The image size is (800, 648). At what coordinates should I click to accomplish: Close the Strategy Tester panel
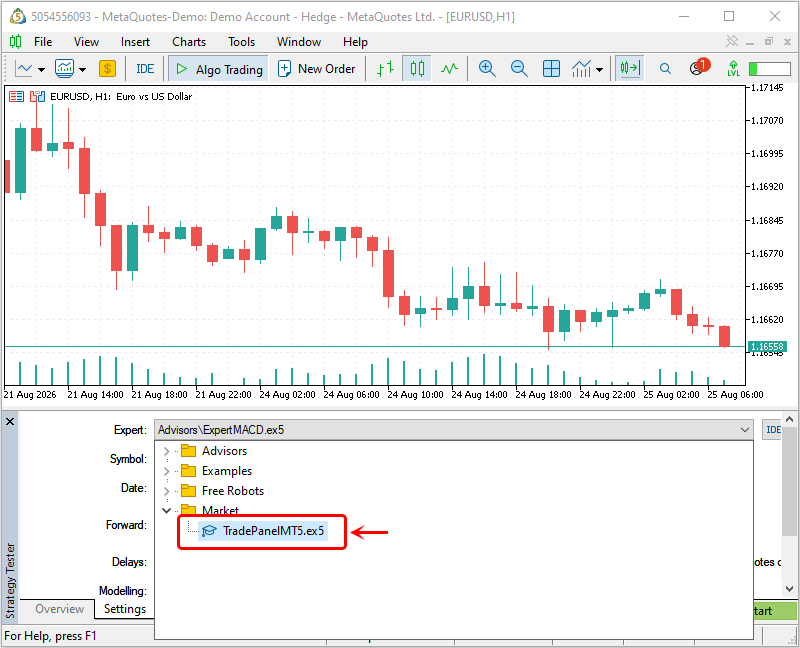pyautogui.click(x=10, y=421)
